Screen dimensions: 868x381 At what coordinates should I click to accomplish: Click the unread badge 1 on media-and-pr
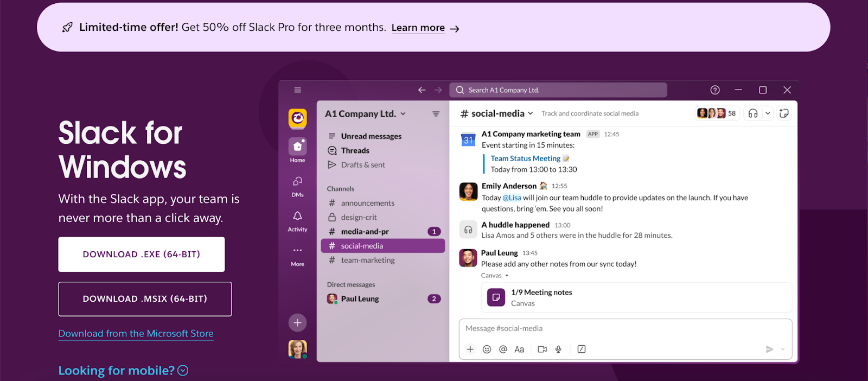(x=434, y=232)
